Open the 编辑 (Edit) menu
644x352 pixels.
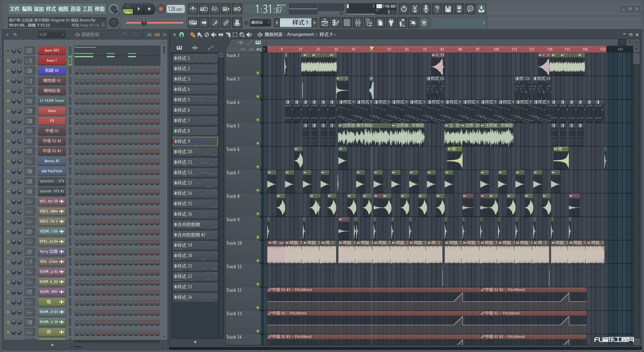pos(27,9)
